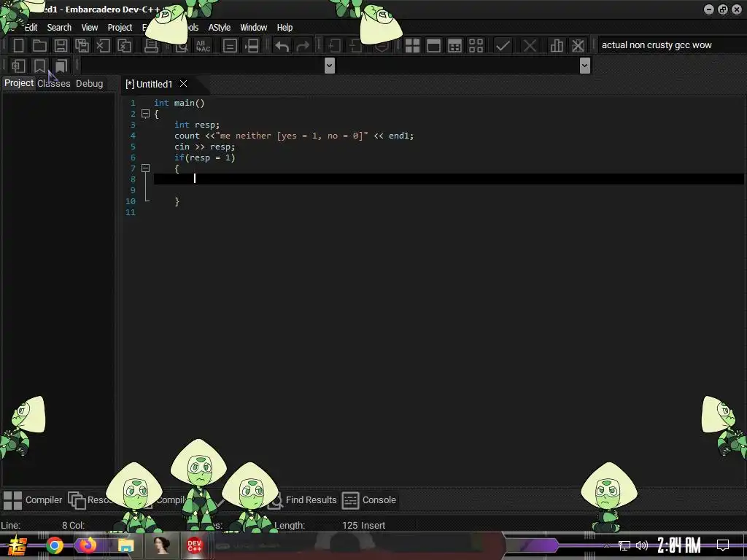Viewport: 747px width, 560px height.
Task: Close the current file from toolbar
Action: tap(103, 46)
